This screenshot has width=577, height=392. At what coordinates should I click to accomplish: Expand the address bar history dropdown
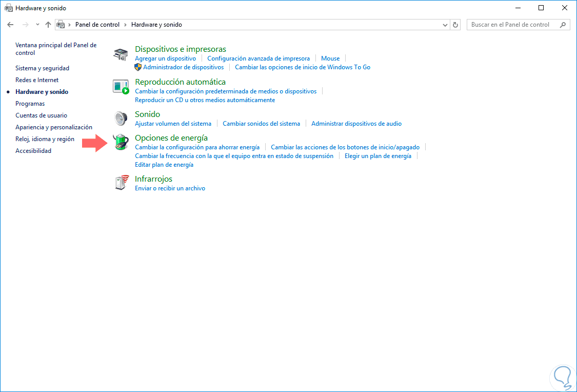coord(445,25)
